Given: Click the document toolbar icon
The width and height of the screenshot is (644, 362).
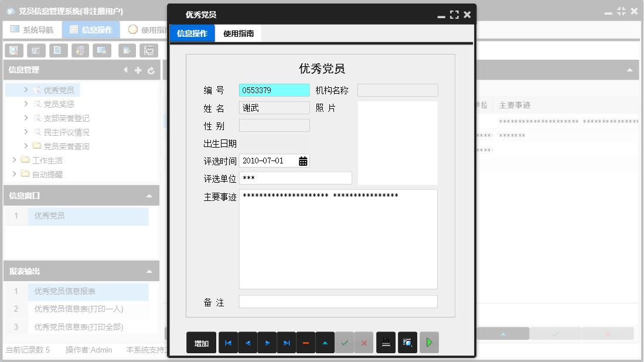Looking at the screenshot, I should tap(58, 50).
